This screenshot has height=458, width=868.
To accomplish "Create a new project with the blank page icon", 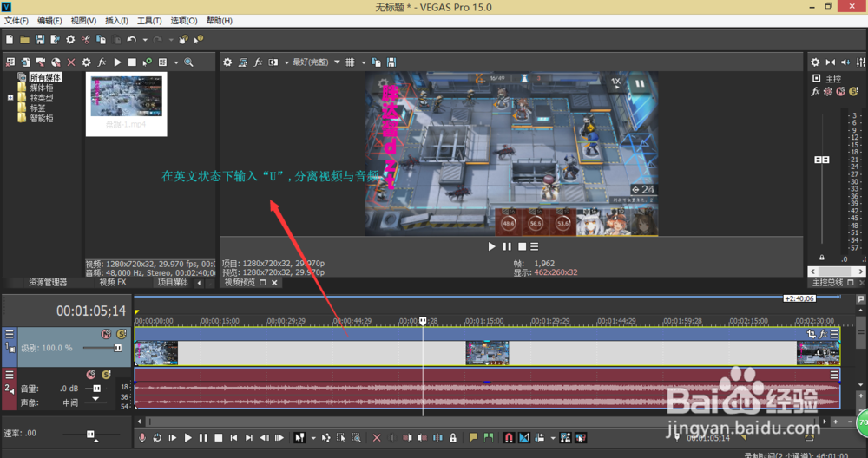I will coord(10,39).
